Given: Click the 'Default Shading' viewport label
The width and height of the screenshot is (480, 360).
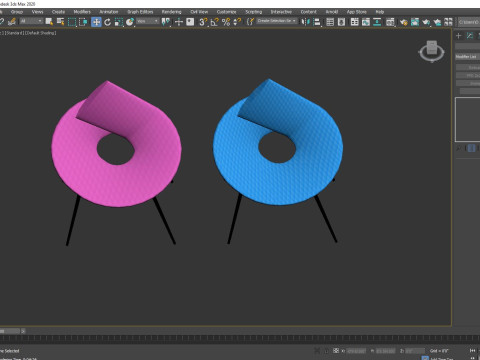Looking at the screenshot, I should tap(41, 33).
